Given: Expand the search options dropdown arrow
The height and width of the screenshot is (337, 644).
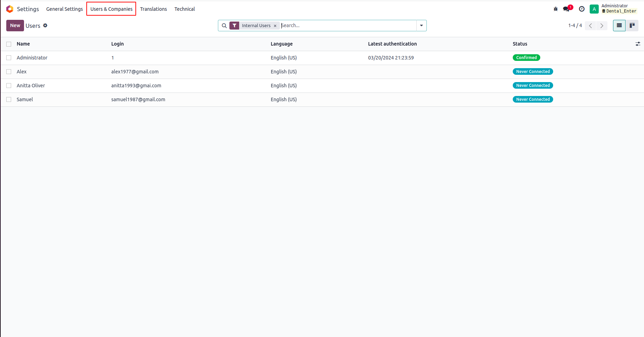Looking at the screenshot, I should (x=422, y=26).
